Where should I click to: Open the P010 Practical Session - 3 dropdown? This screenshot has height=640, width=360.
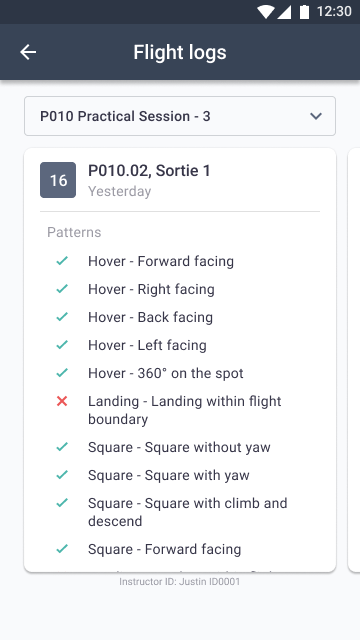(180, 116)
